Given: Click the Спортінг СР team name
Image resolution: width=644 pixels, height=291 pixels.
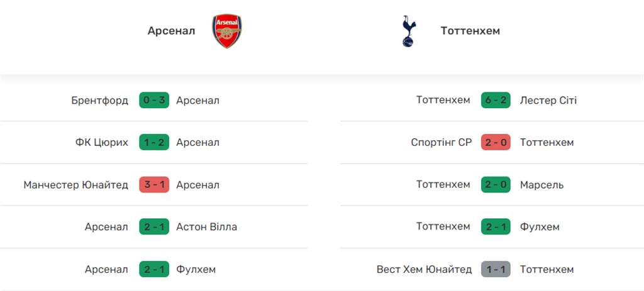Looking at the screenshot, I should (441, 143).
